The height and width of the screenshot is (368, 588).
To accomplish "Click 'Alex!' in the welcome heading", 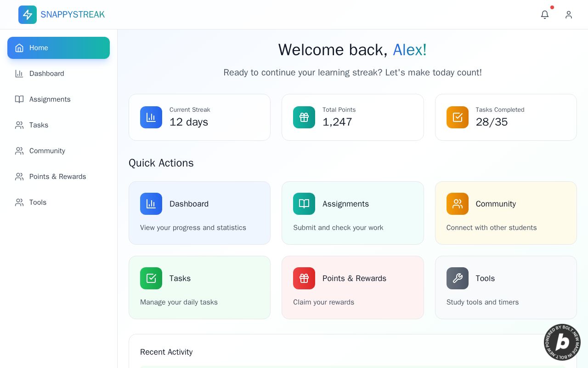I will tap(410, 50).
